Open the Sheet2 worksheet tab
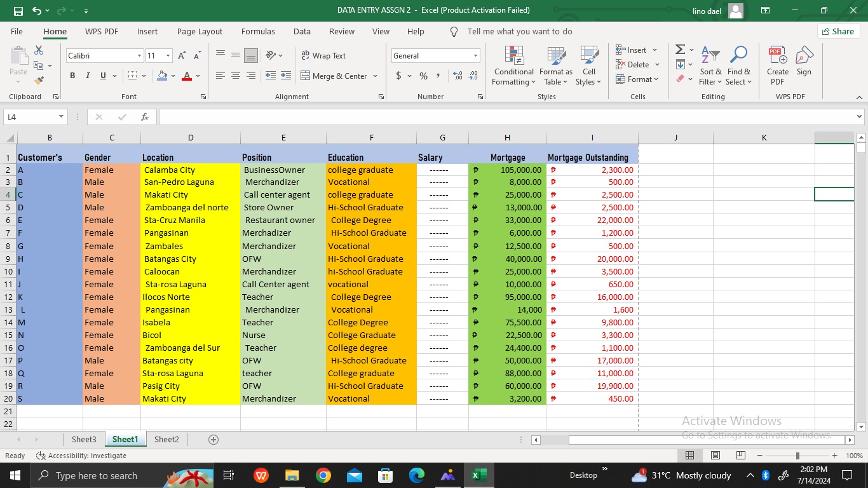The image size is (868, 488). click(166, 439)
